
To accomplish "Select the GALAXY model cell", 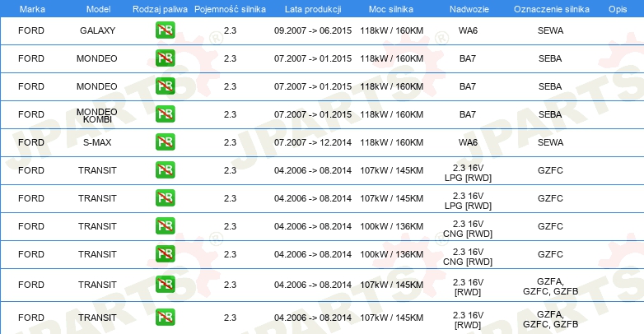I will [98, 30].
